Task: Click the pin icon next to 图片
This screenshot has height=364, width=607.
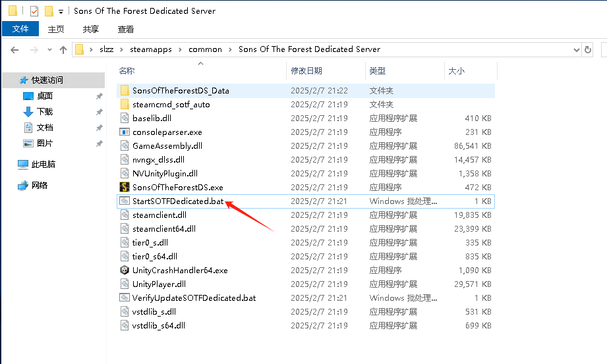Action: point(99,143)
